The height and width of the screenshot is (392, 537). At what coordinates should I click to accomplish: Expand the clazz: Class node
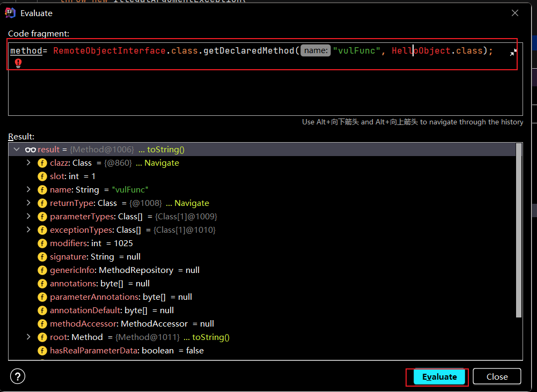29,162
